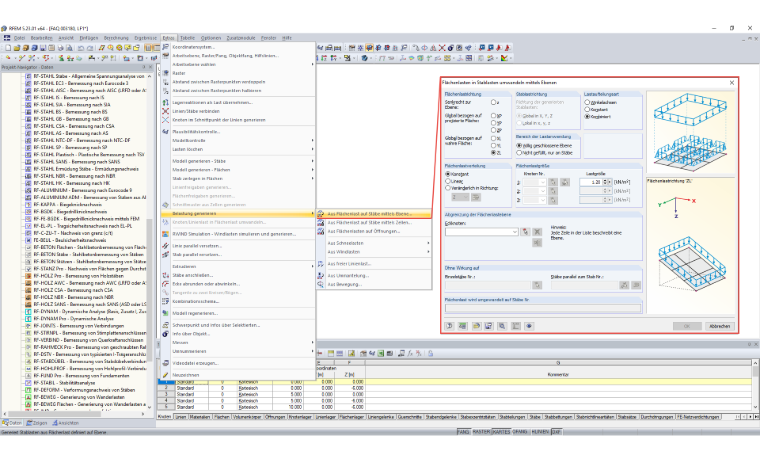
Task: Select 'Völlig geschlossene Ebene' radio
Action: [519, 145]
